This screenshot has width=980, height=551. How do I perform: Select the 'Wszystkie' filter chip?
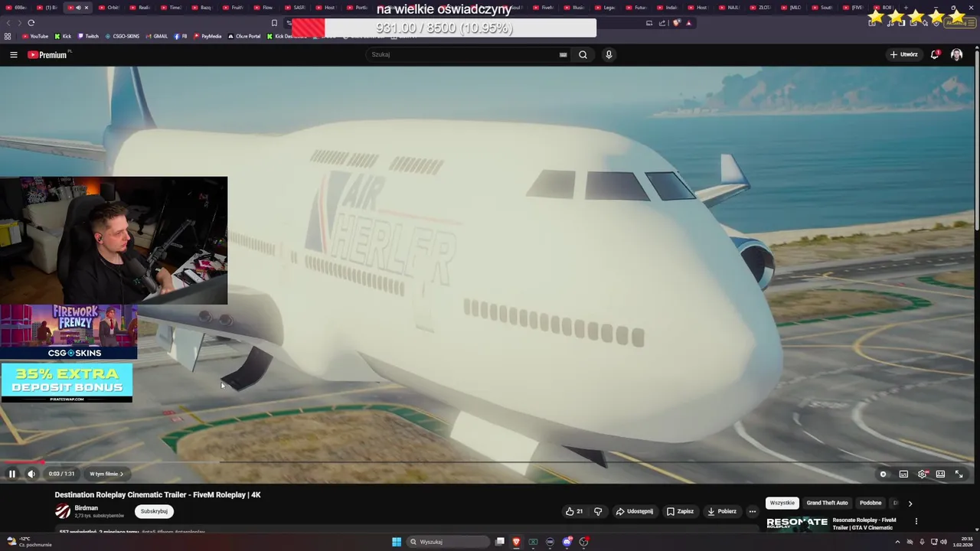(x=782, y=503)
